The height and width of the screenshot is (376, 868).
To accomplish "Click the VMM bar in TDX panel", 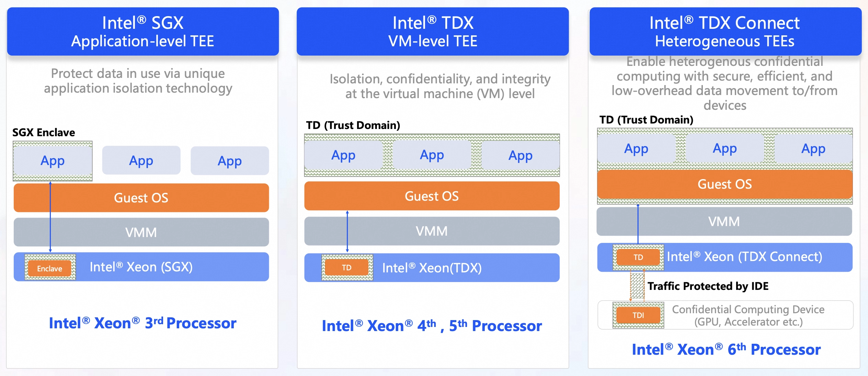I will click(432, 231).
